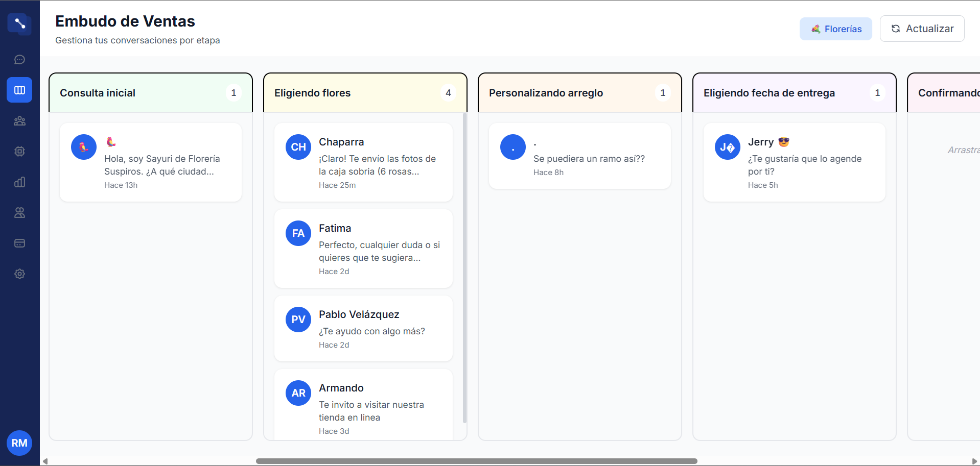This screenshot has height=466, width=980.
Task: Open Fatima's conversation card
Action: point(363,249)
